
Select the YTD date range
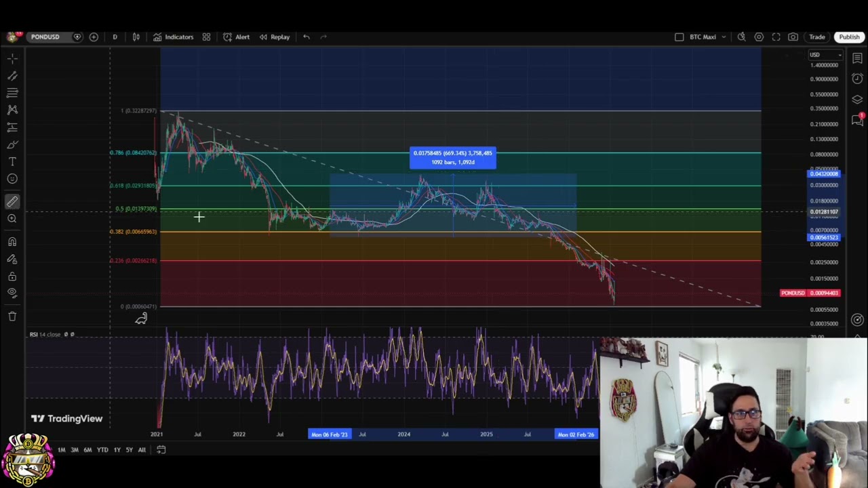click(102, 450)
